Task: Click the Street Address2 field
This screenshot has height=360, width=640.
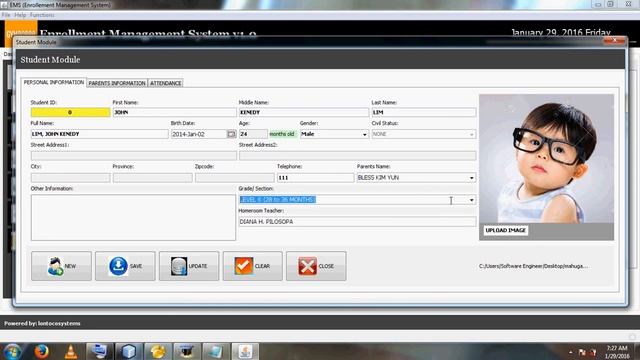Action: click(x=358, y=156)
